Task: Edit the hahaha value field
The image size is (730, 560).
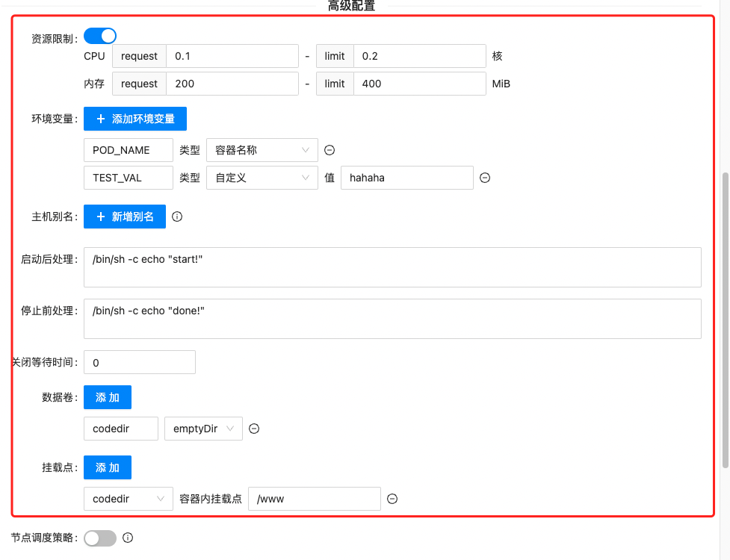Action: pos(407,178)
